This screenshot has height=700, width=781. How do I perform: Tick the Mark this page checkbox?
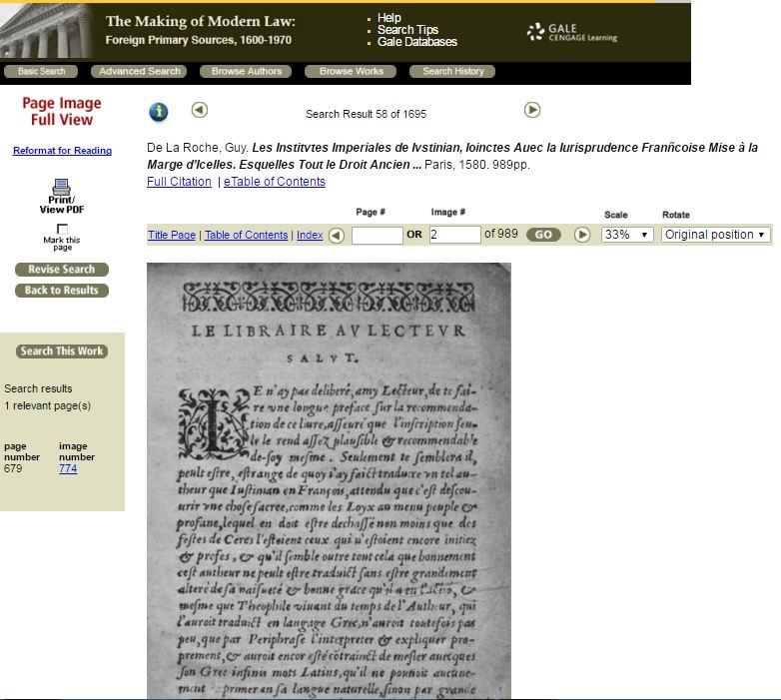pyautogui.click(x=62, y=229)
